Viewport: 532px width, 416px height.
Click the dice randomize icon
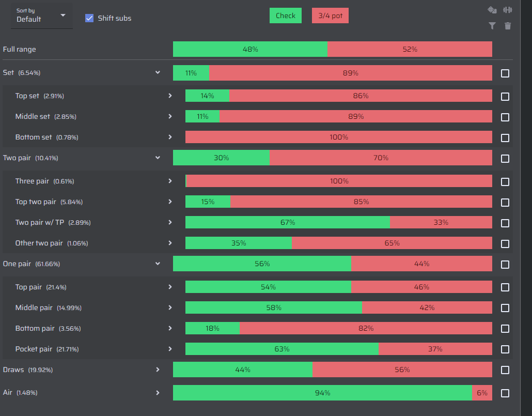492,10
